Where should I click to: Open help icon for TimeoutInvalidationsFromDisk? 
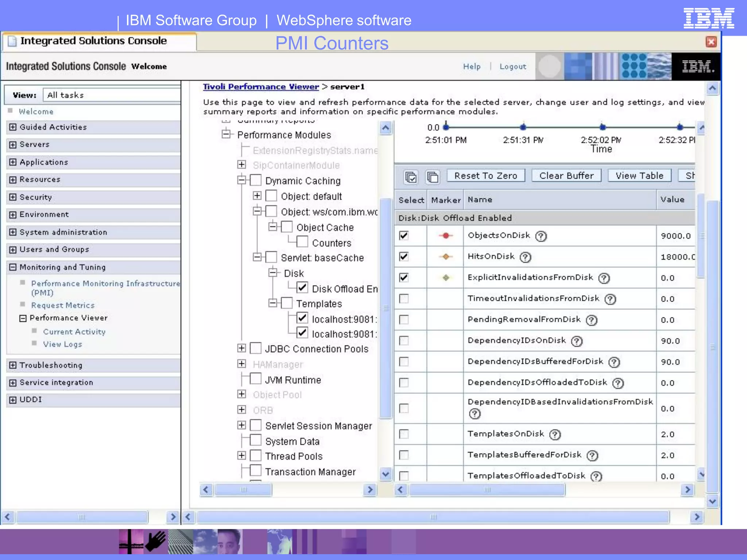[x=610, y=299]
